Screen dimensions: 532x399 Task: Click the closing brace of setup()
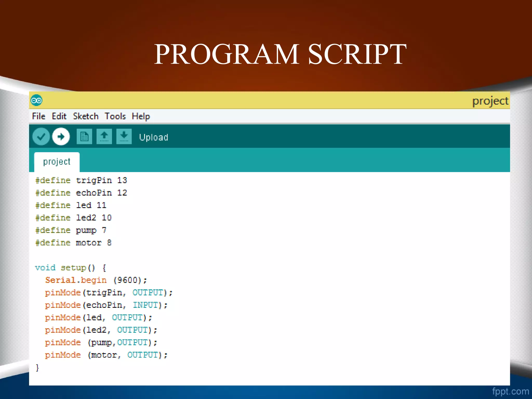37,368
